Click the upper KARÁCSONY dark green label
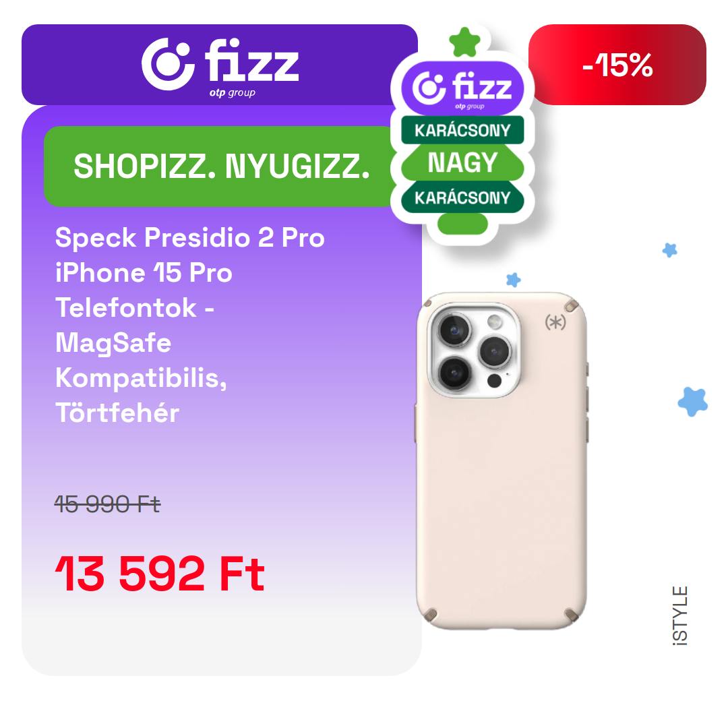The image size is (728, 728). (462, 130)
